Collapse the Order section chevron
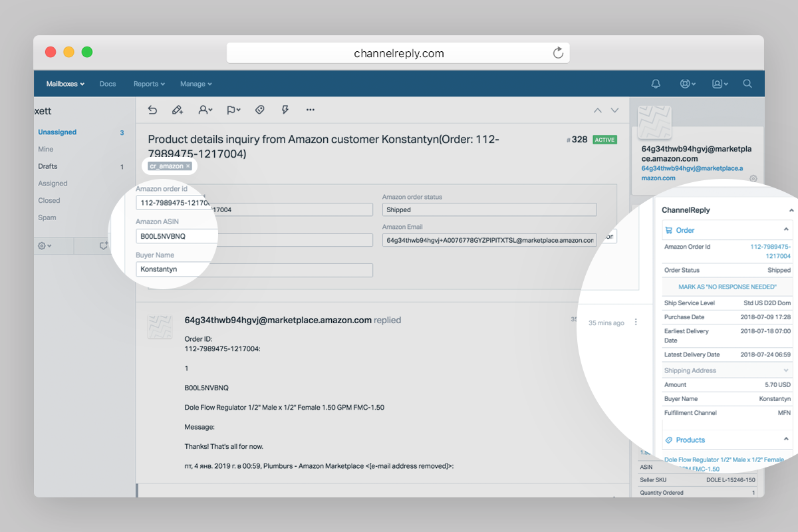The height and width of the screenshot is (532, 798). [x=786, y=229]
